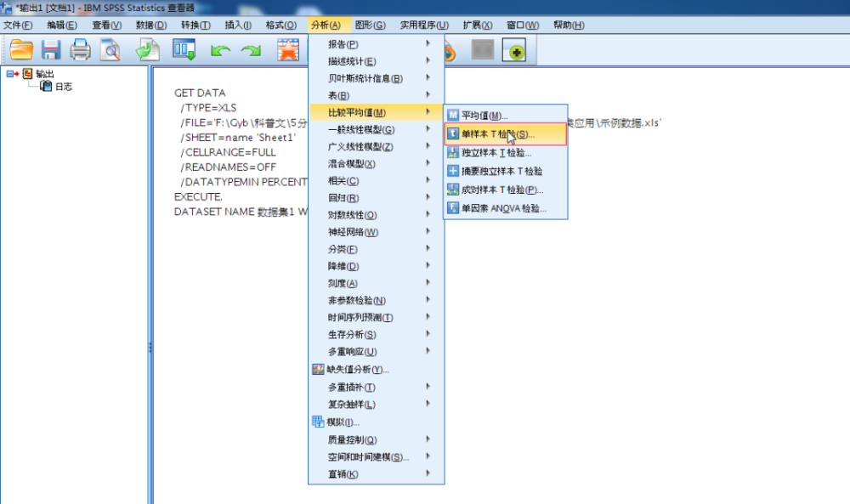Expand the 贝叶斯统计信息(B) submenu
This screenshot has height=504, width=850.
(x=377, y=78)
